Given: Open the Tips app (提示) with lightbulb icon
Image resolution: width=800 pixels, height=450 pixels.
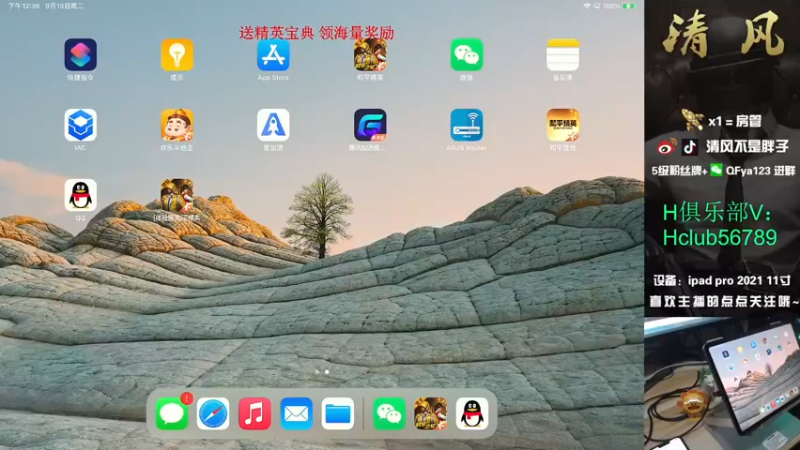Looking at the screenshot, I should [177, 55].
